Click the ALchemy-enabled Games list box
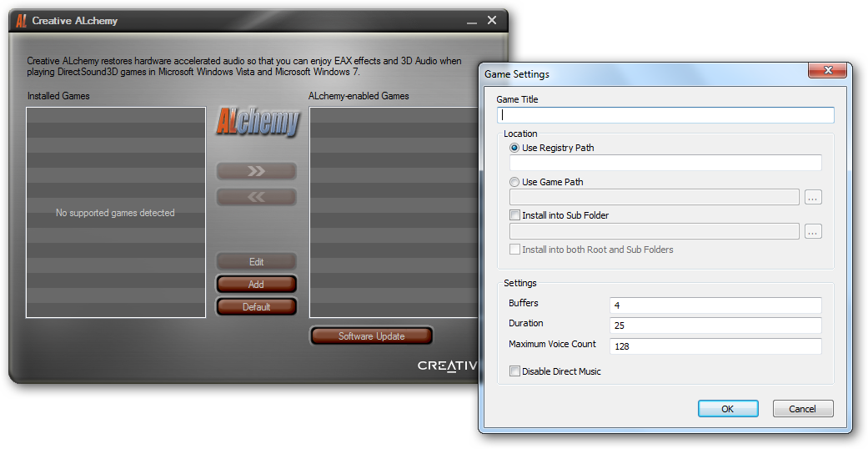The width and height of the screenshot is (868, 449). pos(394,212)
